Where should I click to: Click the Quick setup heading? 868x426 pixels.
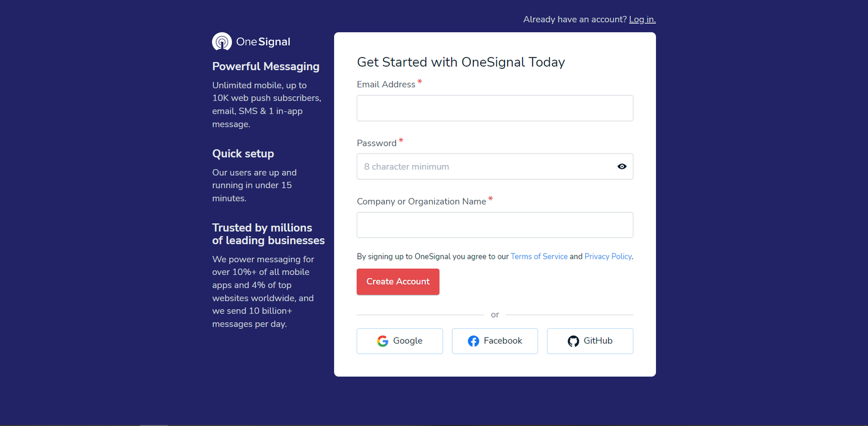tap(243, 154)
